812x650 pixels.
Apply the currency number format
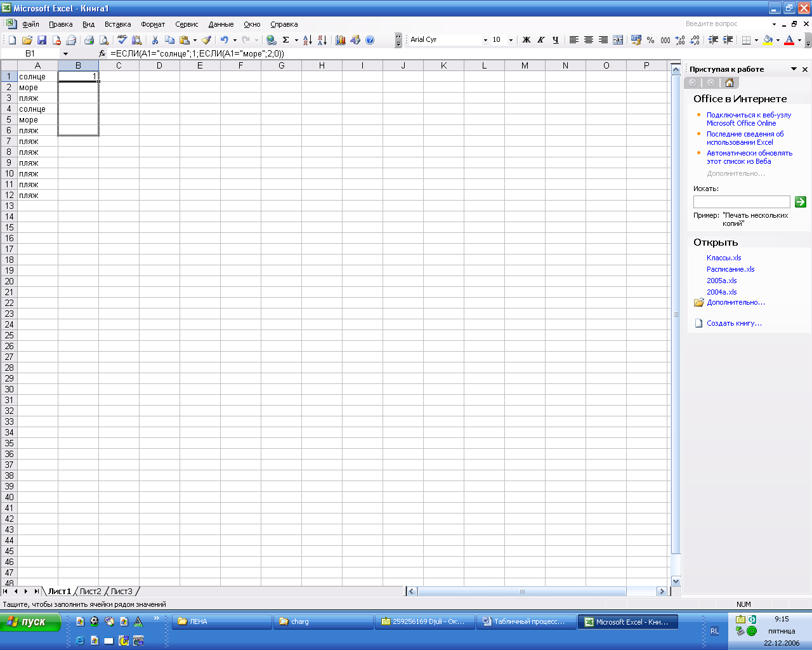point(636,40)
